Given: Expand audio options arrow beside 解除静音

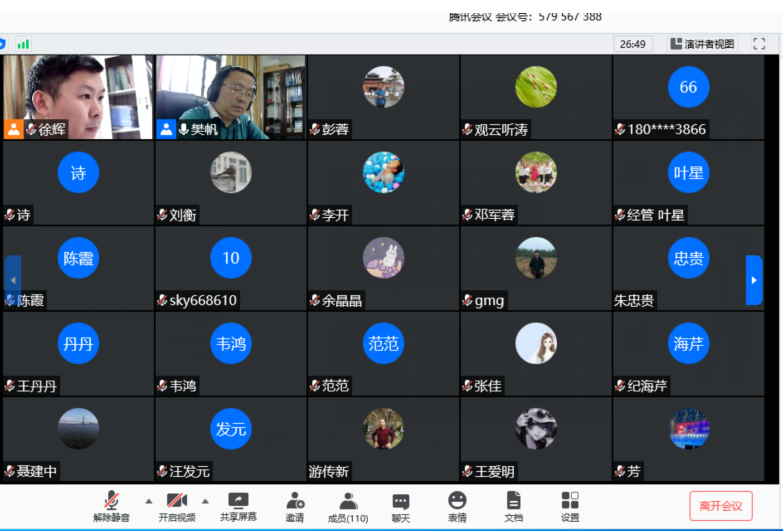Looking at the screenshot, I should (x=149, y=501).
